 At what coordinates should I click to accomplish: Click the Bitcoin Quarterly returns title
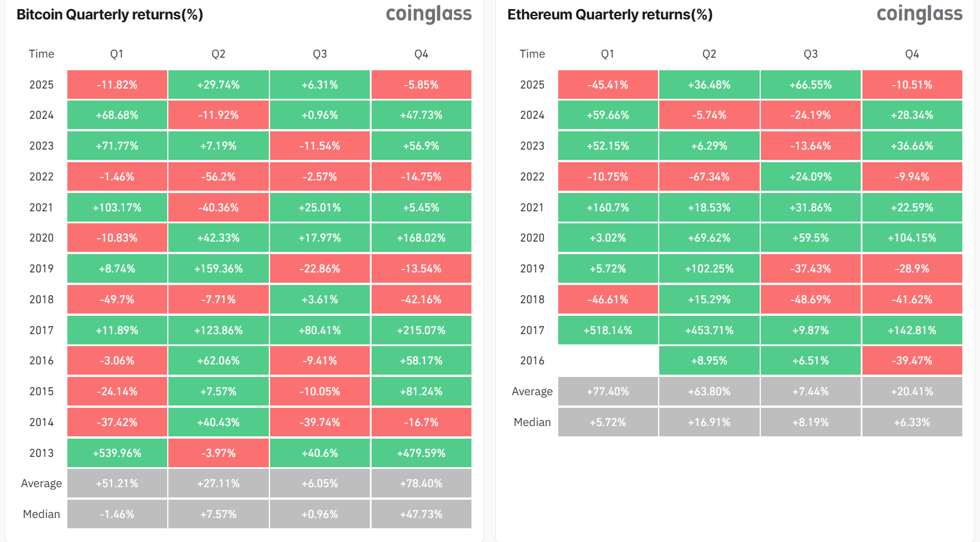point(110,15)
